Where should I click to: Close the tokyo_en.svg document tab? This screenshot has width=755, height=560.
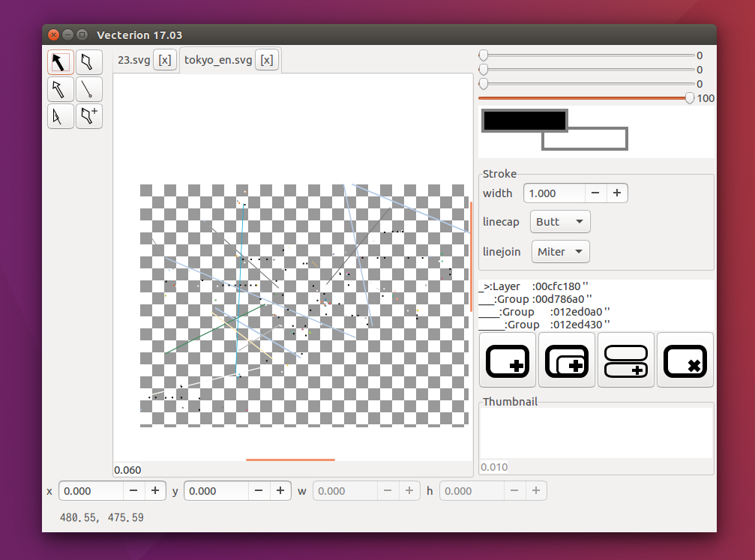(x=267, y=60)
